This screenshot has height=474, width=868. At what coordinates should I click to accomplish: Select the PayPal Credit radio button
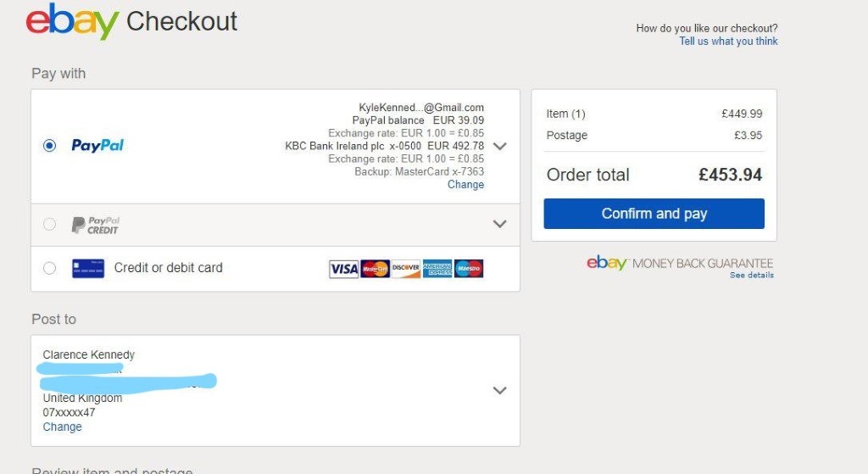tap(50, 225)
